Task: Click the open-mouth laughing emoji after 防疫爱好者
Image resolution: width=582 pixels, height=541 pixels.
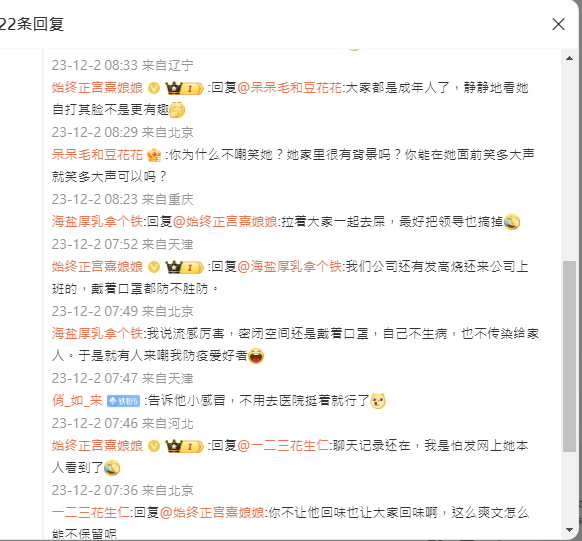Action: [x=256, y=356]
